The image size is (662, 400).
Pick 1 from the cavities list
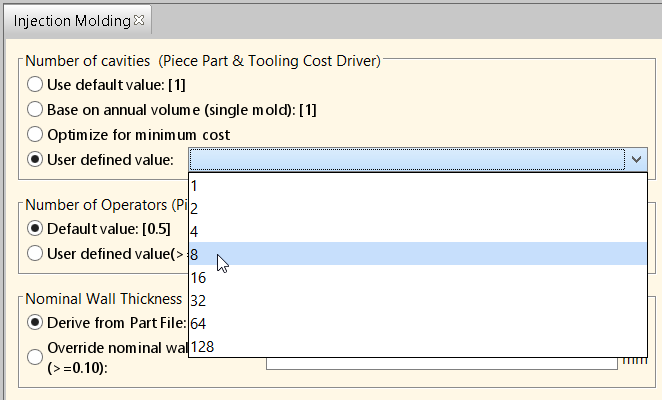[418, 185]
